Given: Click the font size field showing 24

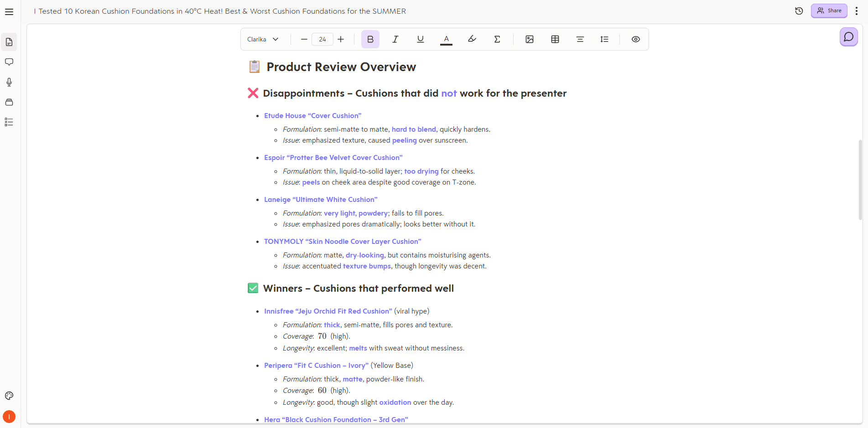Looking at the screenshot, I should tap(322, 39).
